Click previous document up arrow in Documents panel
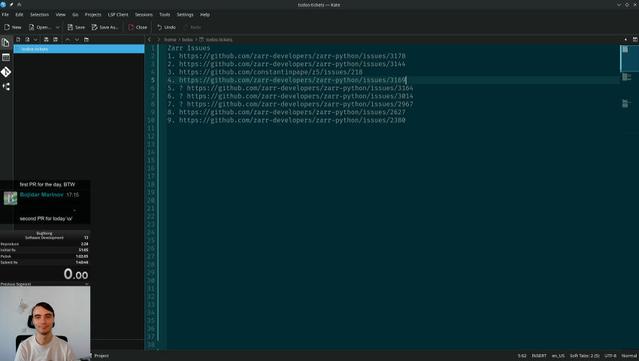This screenshot has width=639, height=361. 68,40
